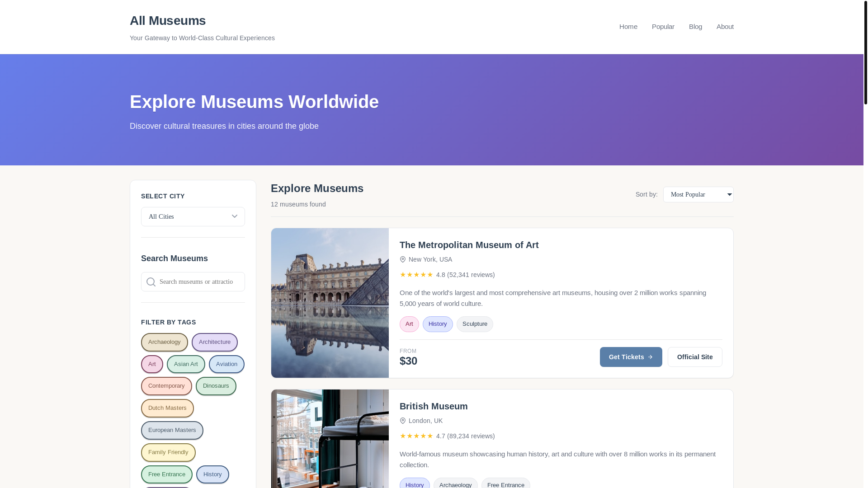The height and width of the screenshot is (488, 868).
Task: Toggle the Architecture filter tag
Action: [x=215, y=342]
